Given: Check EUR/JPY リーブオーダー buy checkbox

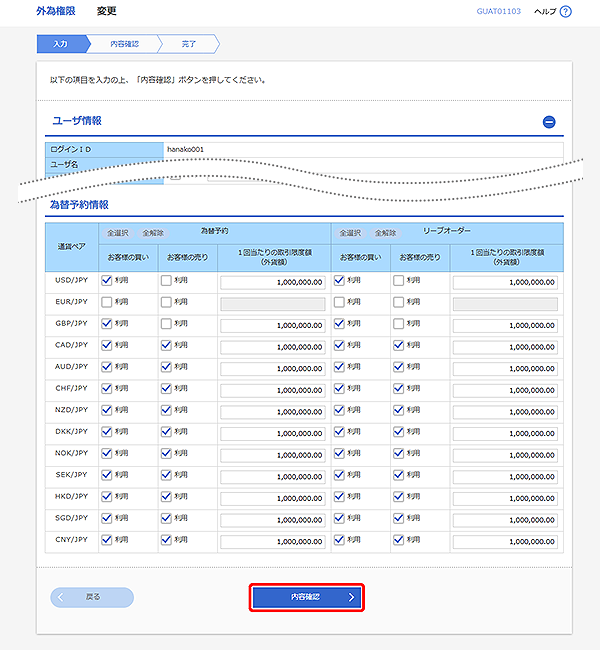Looking at the screenshot, I should 339,302.
